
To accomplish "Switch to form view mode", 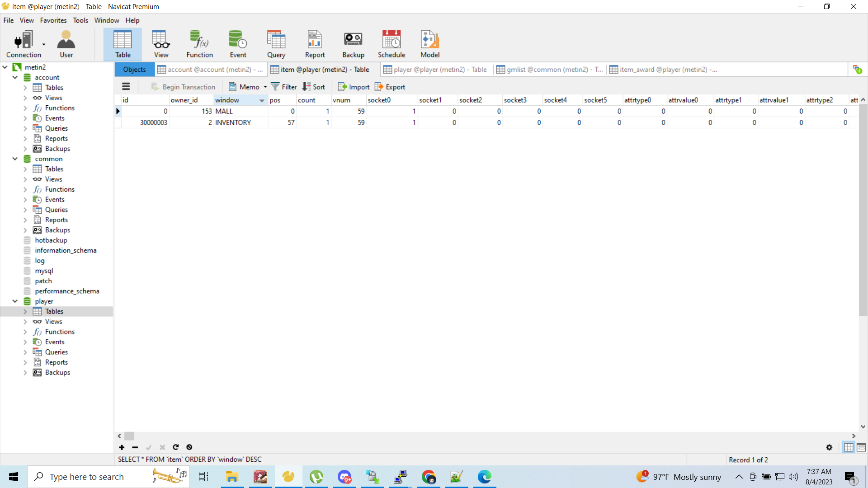I will point(861,447).
